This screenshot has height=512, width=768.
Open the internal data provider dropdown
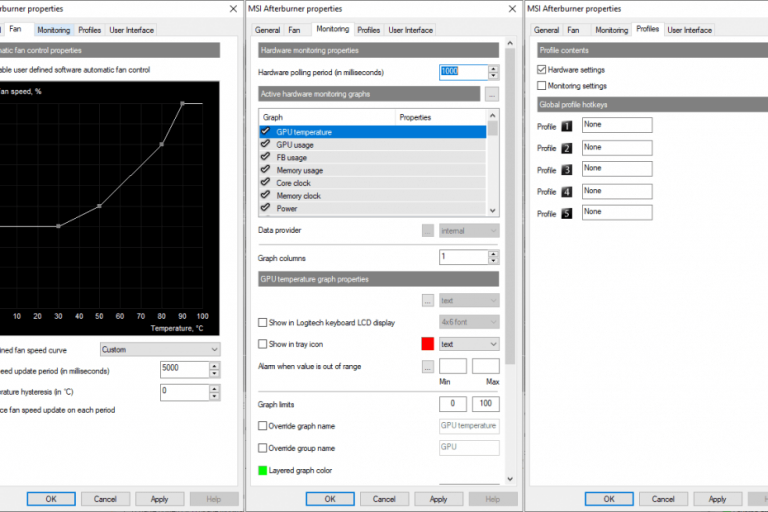point(469,231)
